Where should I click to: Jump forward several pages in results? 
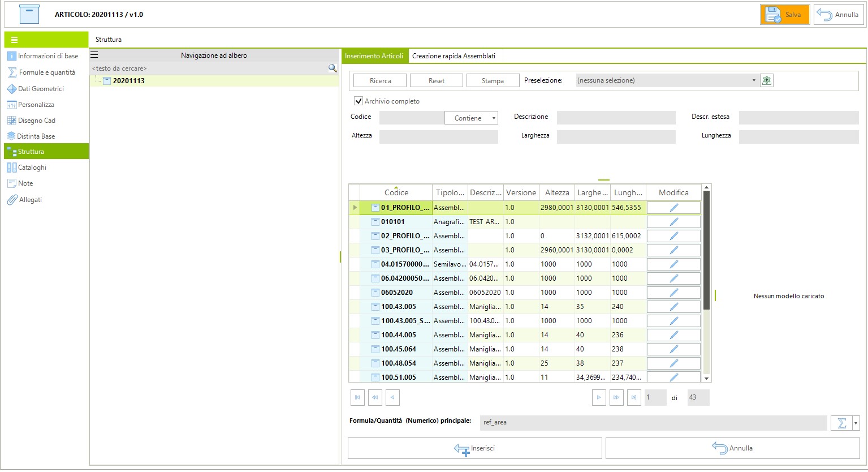click(x=616, y=397)
